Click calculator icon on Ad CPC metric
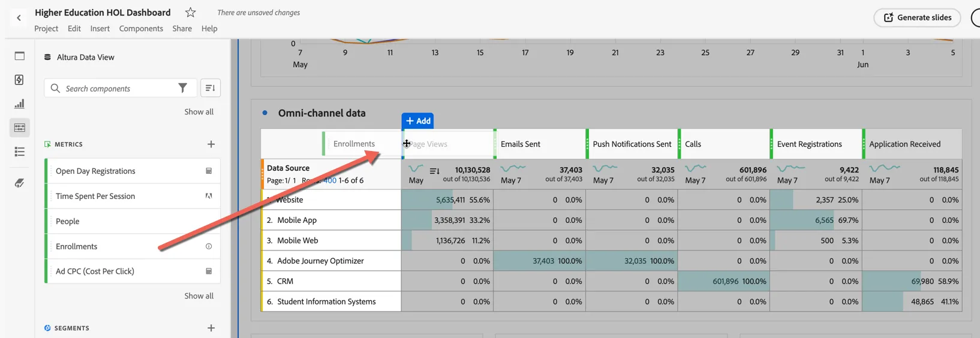The height and width of the screenshot is (338, 980). 209,271
